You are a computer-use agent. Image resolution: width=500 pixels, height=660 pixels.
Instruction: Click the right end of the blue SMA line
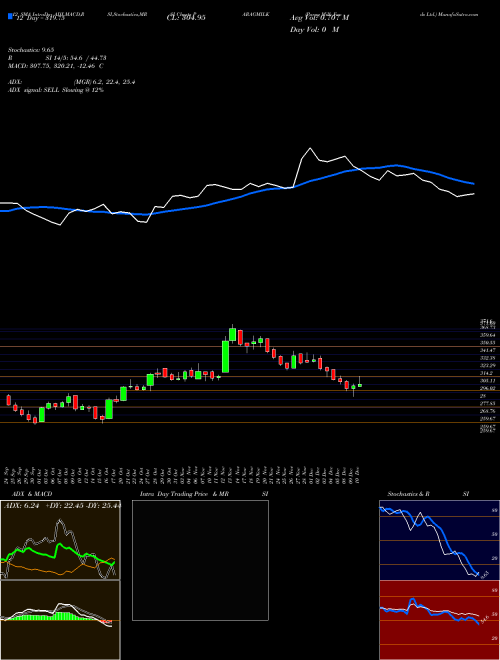(473, 184)
